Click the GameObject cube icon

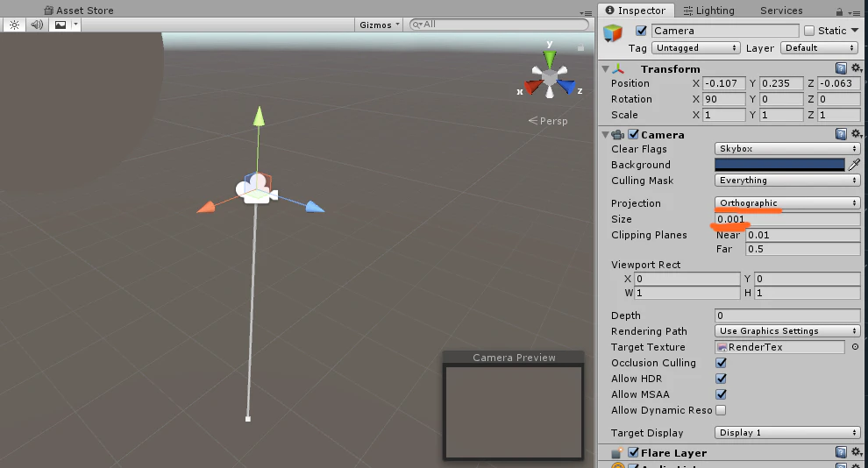point(613,33)
